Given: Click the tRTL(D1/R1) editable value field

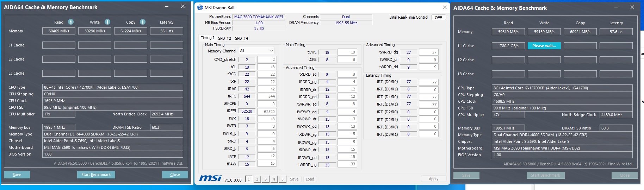Looking at the screenshot, I should pos(429,104).
